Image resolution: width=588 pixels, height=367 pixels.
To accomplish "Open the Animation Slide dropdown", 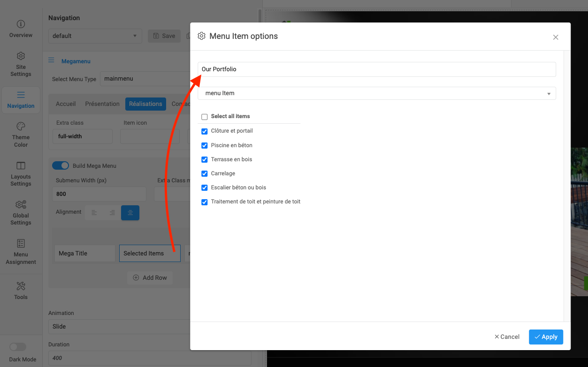I will click(x=119, y=326).
